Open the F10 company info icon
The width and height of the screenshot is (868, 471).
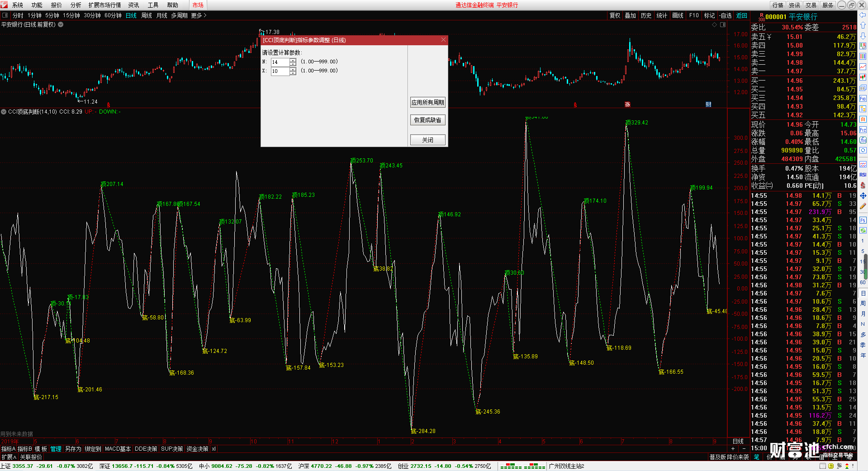tap(863, 99)
